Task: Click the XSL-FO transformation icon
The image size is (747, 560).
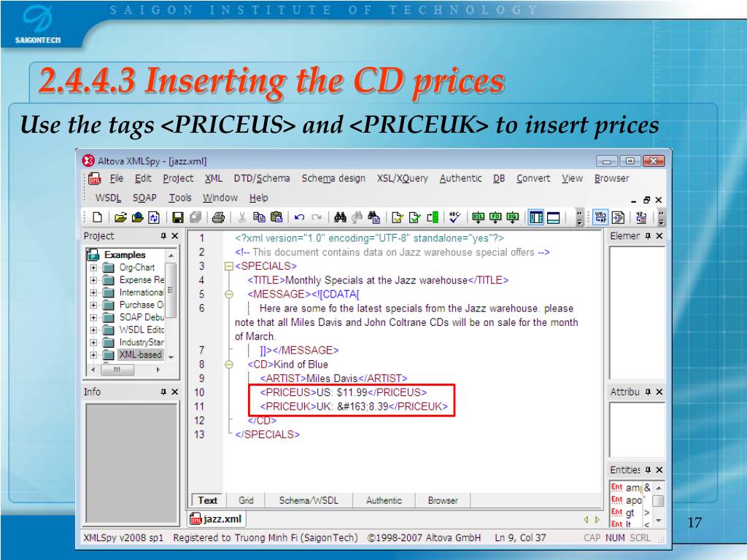Action: point(495,217)
